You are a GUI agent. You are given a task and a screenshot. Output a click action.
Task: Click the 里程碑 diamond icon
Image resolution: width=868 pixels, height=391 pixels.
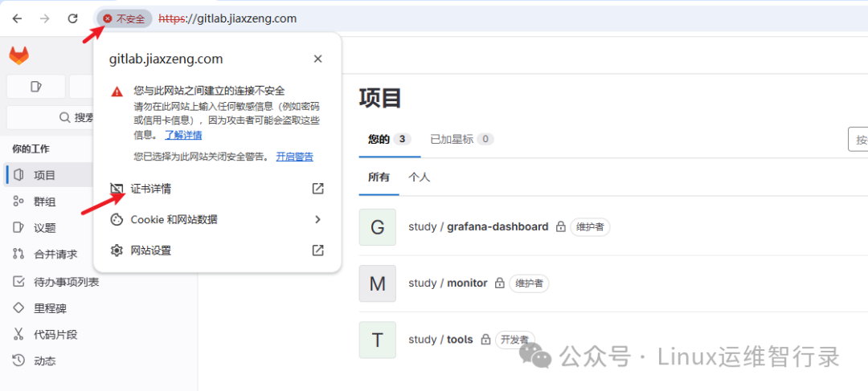[x=18, y=308]
